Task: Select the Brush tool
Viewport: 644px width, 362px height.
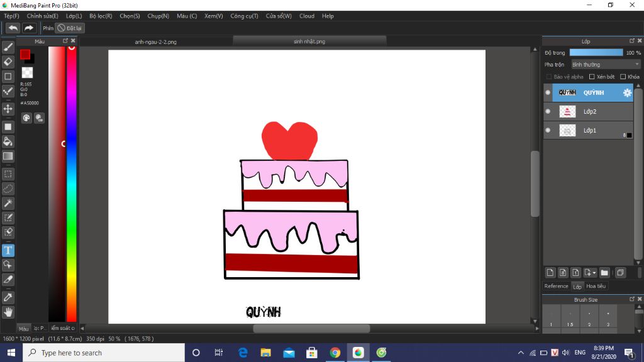Action: click(x=8, y=47)
